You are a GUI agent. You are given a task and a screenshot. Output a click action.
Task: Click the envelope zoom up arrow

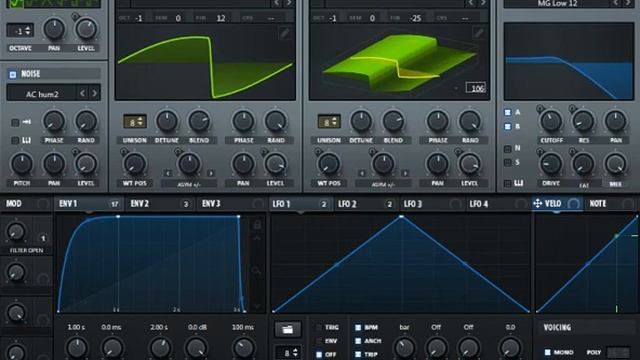[257, 238]
